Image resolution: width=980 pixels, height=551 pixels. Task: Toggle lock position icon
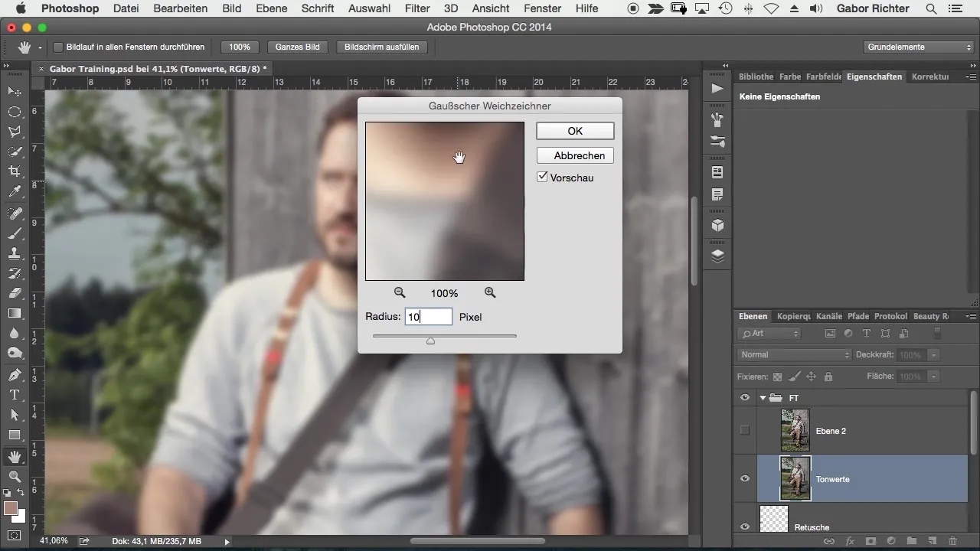click(811, 377)
